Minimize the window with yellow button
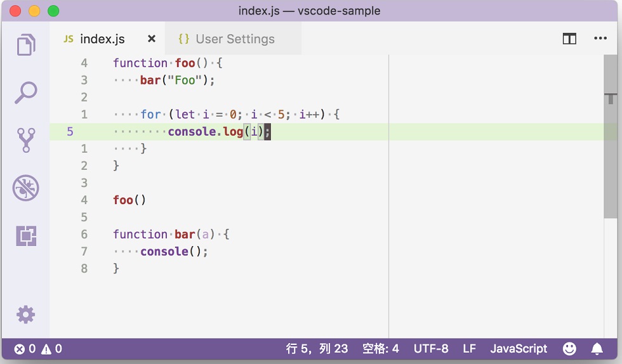The width and height of the screenshot is (622, 364). tap(34, 11)
